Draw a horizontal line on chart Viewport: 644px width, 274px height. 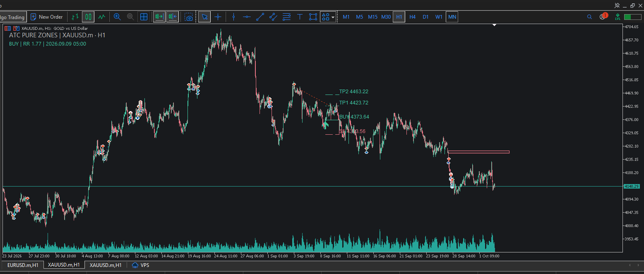(x=247, y=17)
